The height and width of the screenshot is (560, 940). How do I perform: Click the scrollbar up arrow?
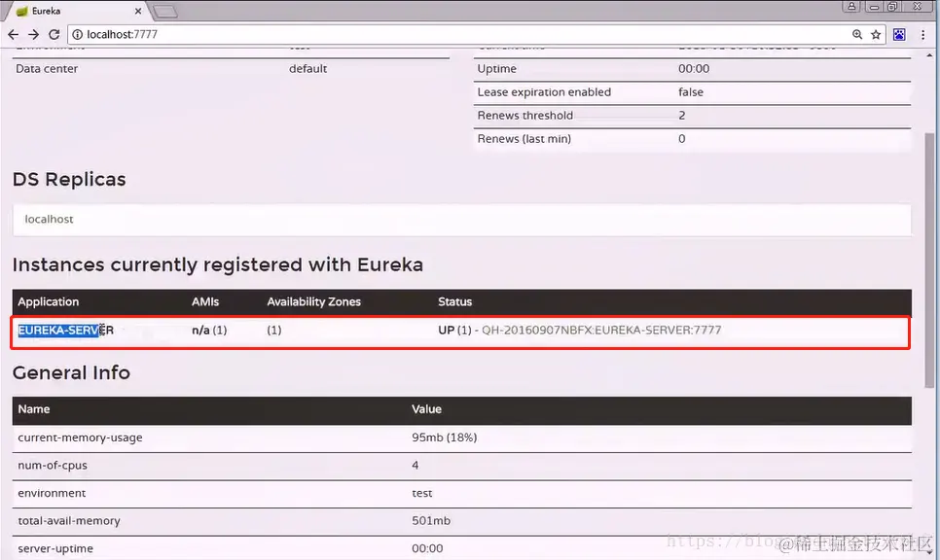pos(929,55)
